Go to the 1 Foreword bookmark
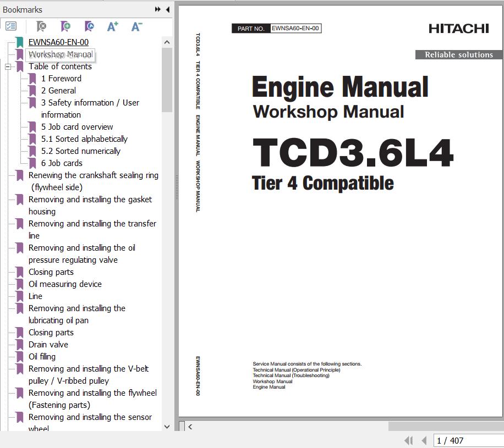The height and width of the screenshot is (448, 504). pyautogui.click(x=61, y=79)
